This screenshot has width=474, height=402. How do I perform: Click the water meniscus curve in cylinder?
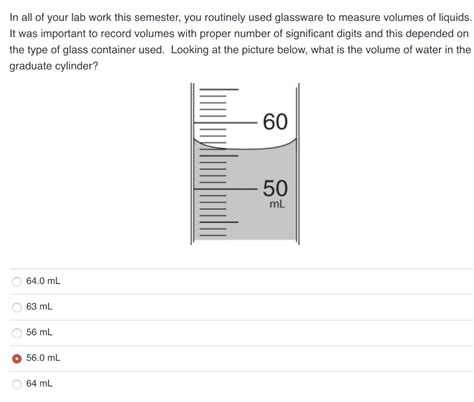point(245,146)
